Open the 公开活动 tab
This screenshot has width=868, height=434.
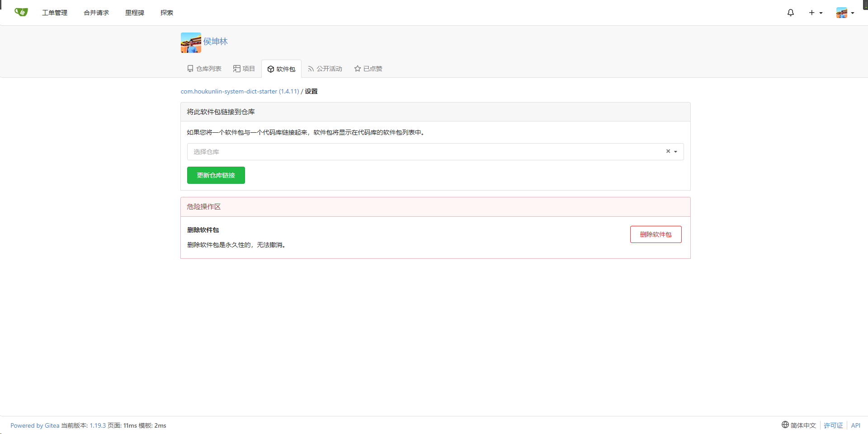[325, 69]
